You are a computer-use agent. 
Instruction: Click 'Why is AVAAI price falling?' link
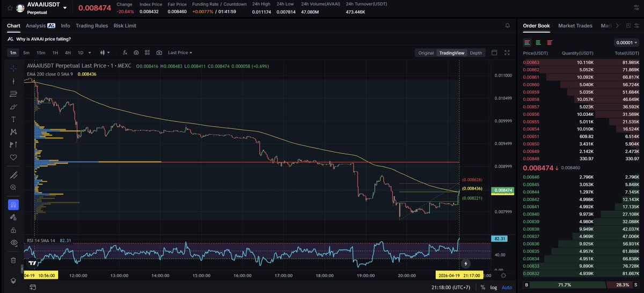(43, 39)
